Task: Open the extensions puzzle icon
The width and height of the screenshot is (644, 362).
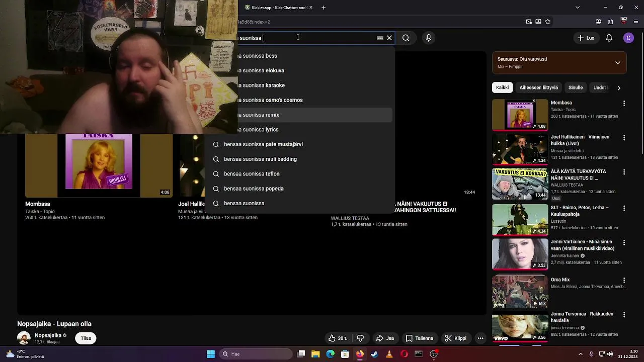Action: [x=611, y=22]
